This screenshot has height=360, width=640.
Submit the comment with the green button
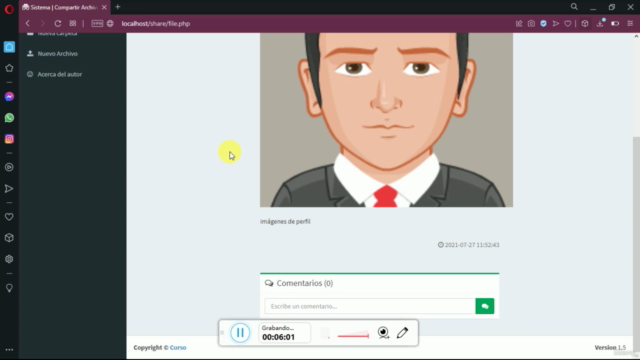tap(485, 306)
